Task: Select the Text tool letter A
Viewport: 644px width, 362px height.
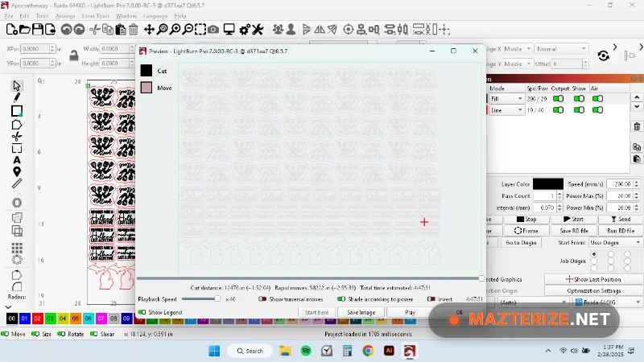Action: pyautogui.click(x=17, y=160)
